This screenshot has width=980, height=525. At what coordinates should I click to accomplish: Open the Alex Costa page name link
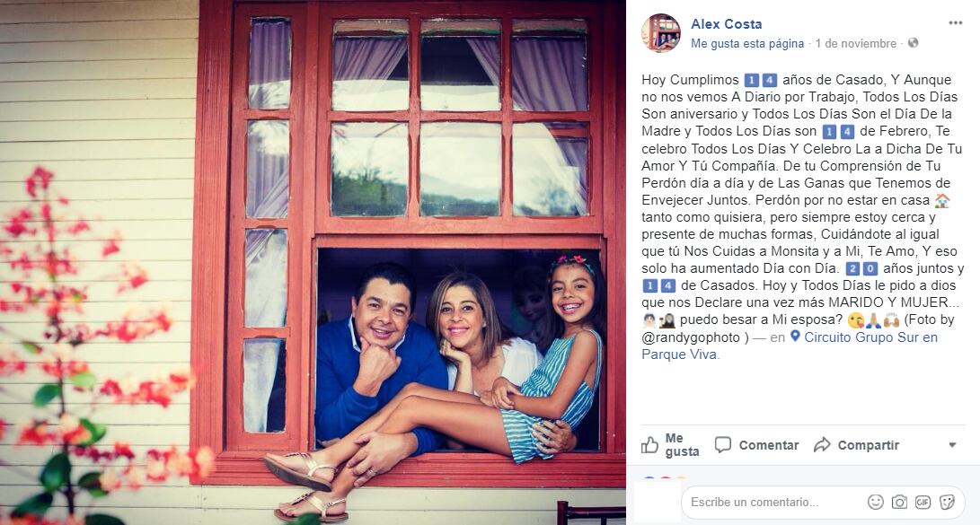tap(727, 23)
